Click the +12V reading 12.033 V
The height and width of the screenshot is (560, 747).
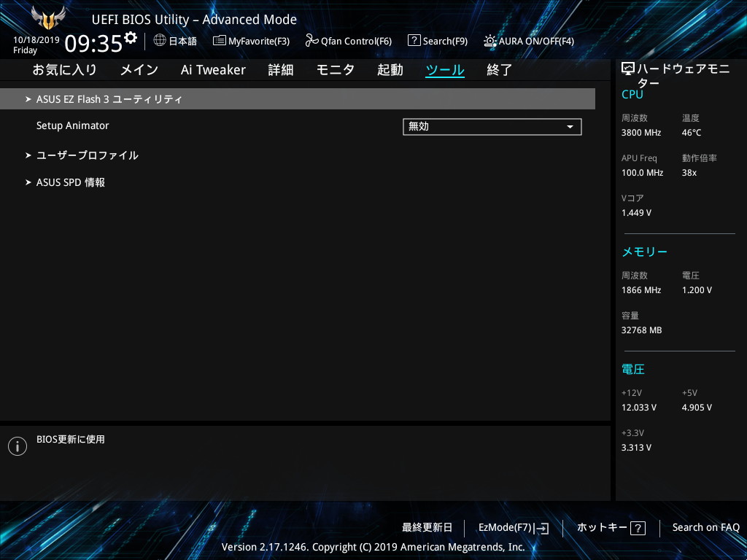pyautogui.click(x=638, y=408)
